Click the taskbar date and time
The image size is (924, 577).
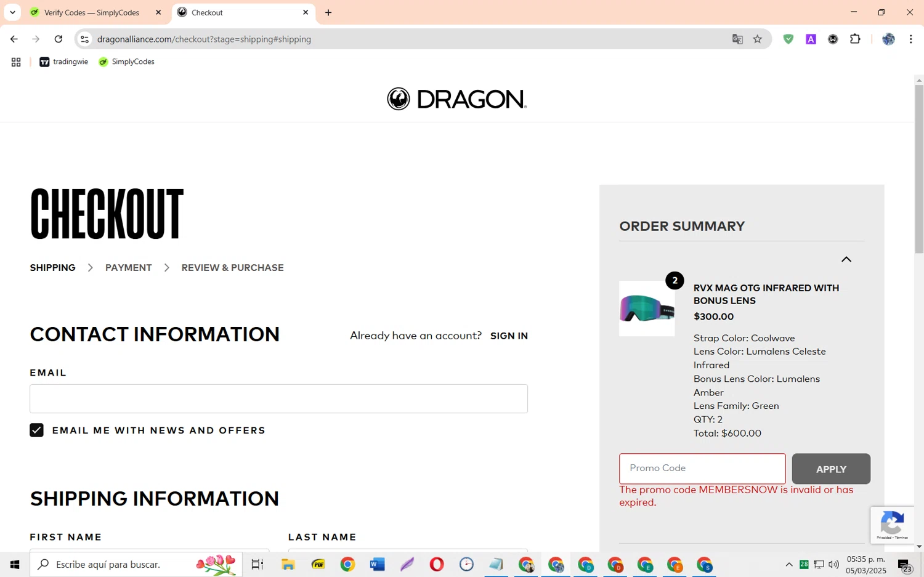tap(866, 565)
